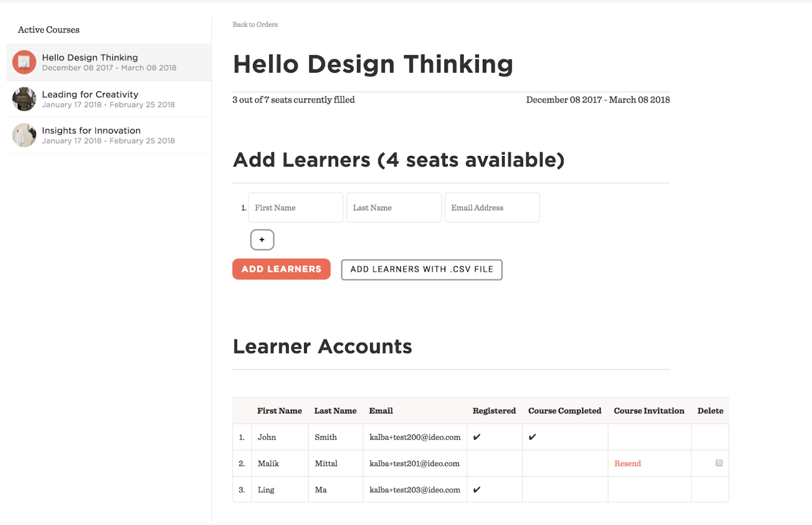Image resolution: width=812 pixels, height=525 pixels.
Task: Click the ADD LEARNERS button
Action: [x=281, y=269]
